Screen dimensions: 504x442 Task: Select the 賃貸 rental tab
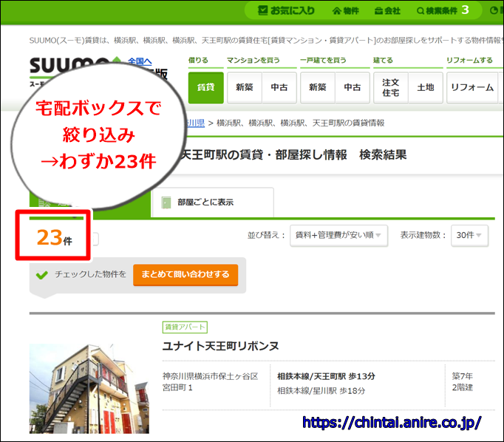205,87
